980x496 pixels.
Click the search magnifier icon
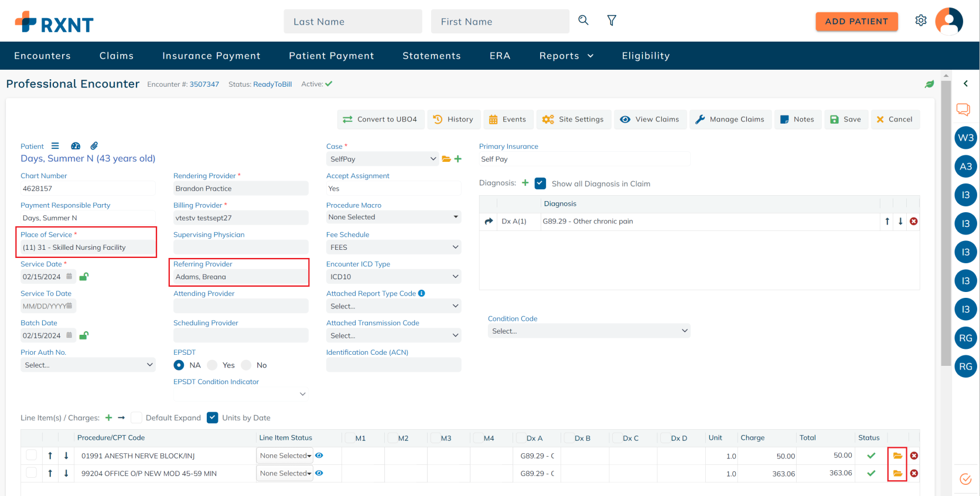coord(583,20)
